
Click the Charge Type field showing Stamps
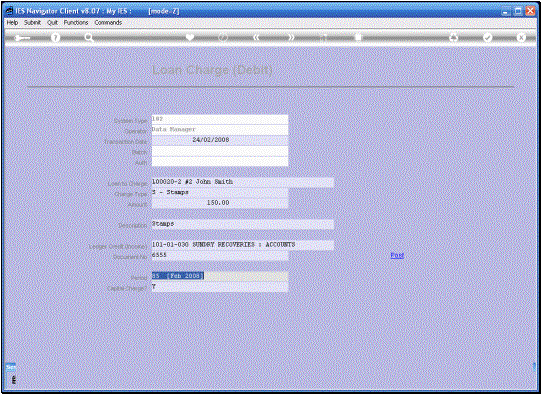click(x=220, y=193)
